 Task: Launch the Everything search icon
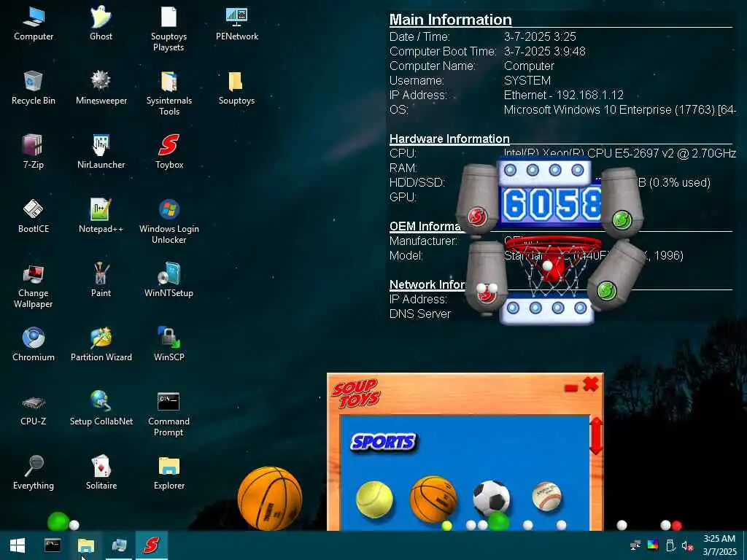[x=34, y=472]
